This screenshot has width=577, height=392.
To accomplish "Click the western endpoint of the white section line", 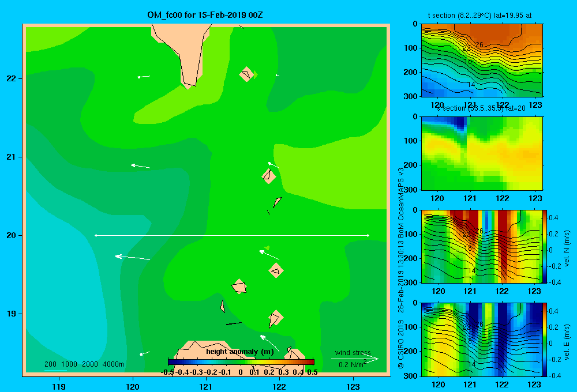I will pos(96,235).
